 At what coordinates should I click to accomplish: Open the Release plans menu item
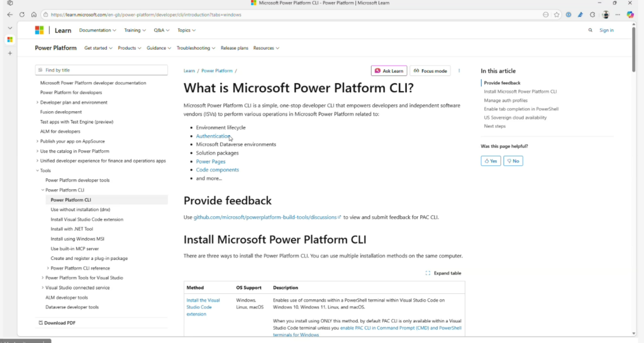[234, 48]
